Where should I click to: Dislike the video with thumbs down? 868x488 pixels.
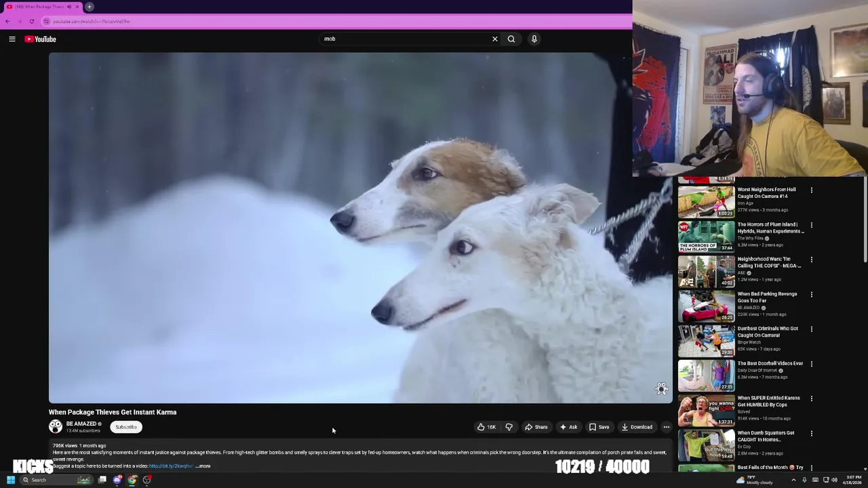509,427
